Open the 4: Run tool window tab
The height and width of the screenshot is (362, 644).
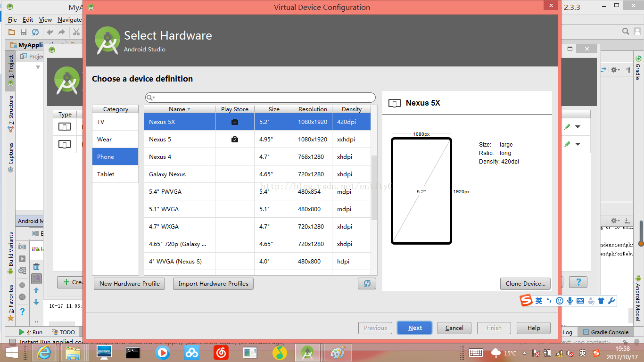pyautogui.click(x=31, y=332)
